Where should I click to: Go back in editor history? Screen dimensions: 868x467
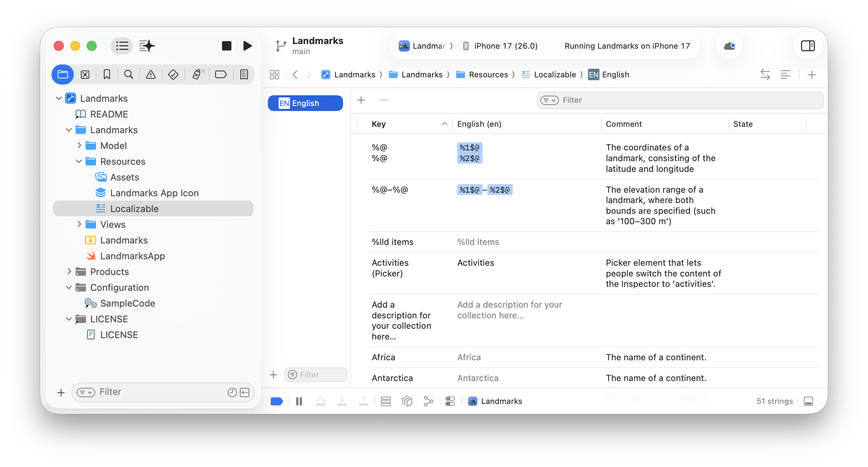295,74
